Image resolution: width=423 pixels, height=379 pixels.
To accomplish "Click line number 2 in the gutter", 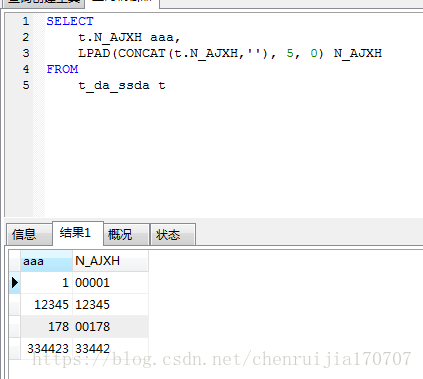I will pos(26,37).
